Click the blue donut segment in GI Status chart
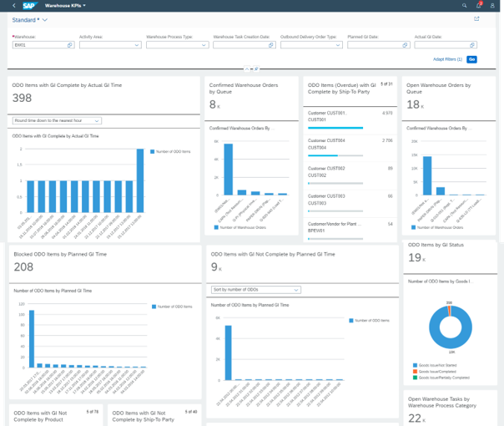The width and height of the screenshot is (504, 426). point(451,345)
